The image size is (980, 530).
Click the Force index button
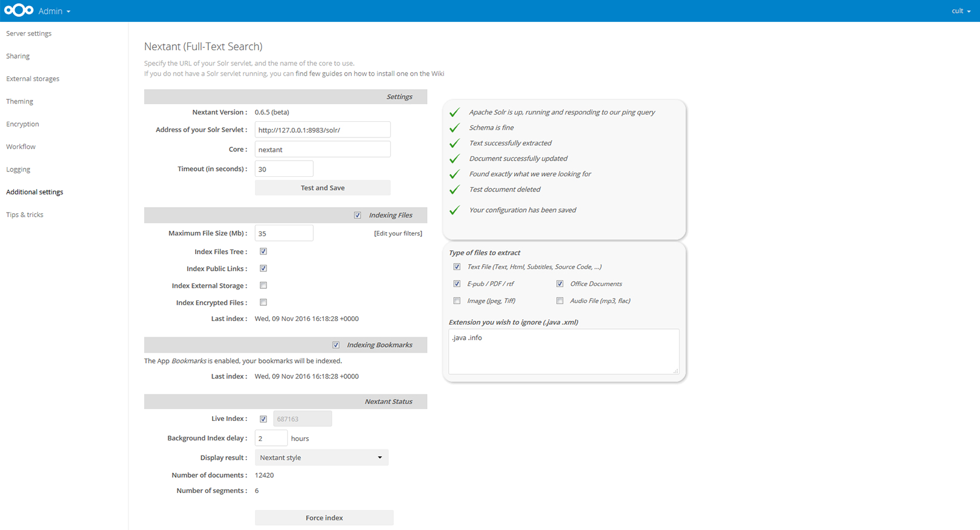324,518
